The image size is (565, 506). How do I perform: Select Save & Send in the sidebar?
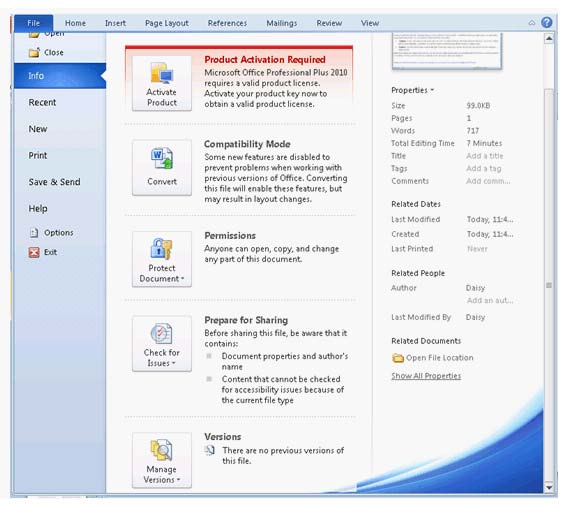54,182
